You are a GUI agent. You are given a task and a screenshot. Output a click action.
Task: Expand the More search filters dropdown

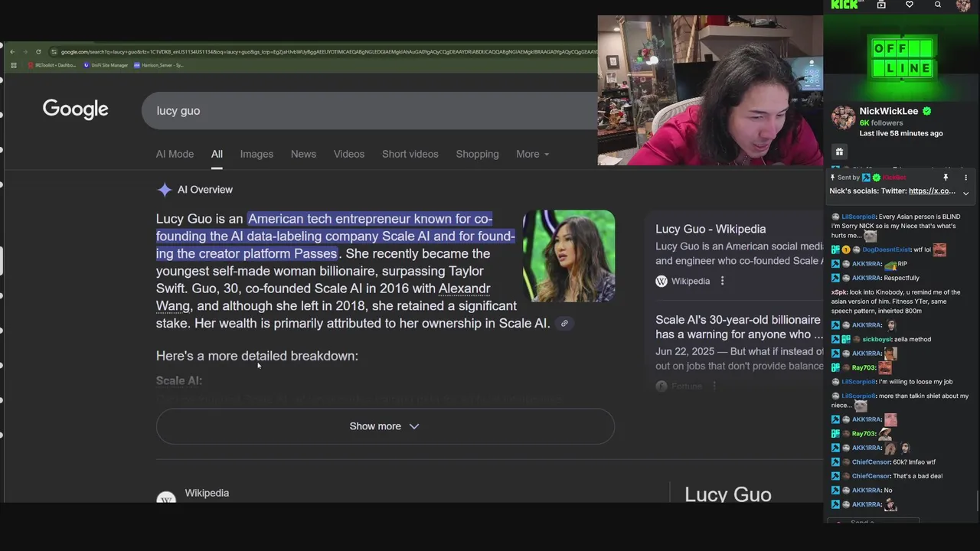tap(532, 154)
